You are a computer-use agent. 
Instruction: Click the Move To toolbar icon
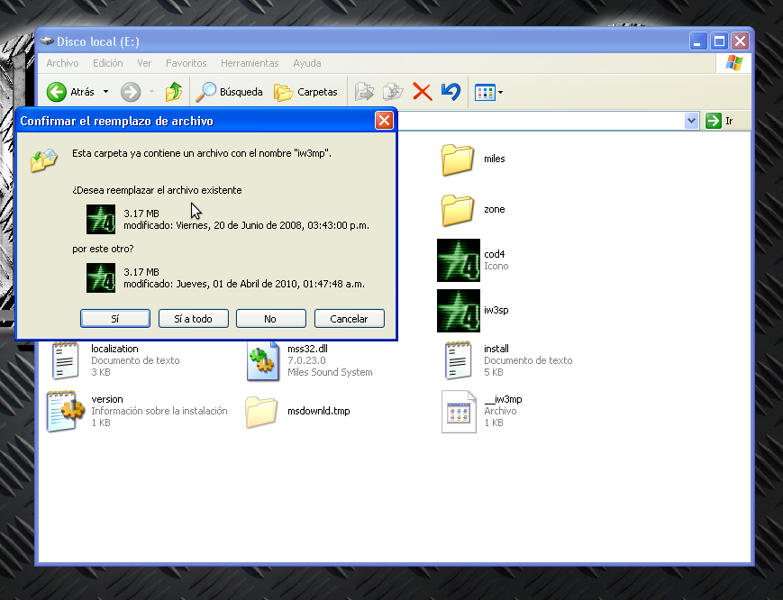pyautogui.click(x=365, y=92)
